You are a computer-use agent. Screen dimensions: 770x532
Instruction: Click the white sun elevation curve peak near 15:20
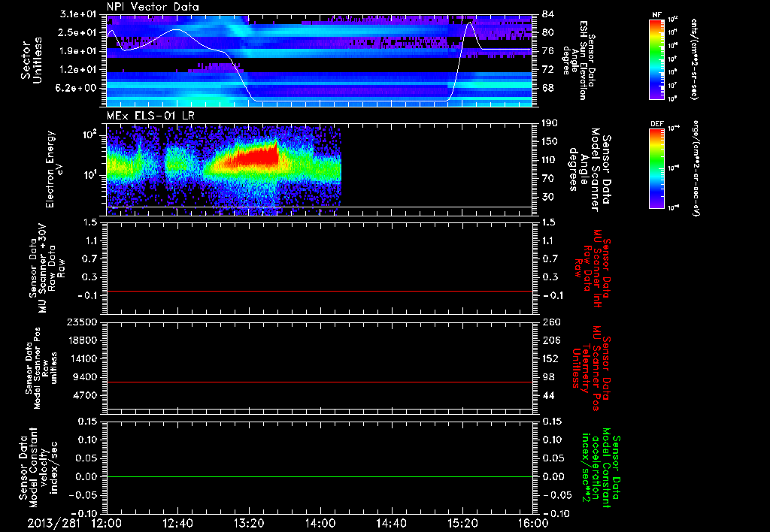pos(470,23)
